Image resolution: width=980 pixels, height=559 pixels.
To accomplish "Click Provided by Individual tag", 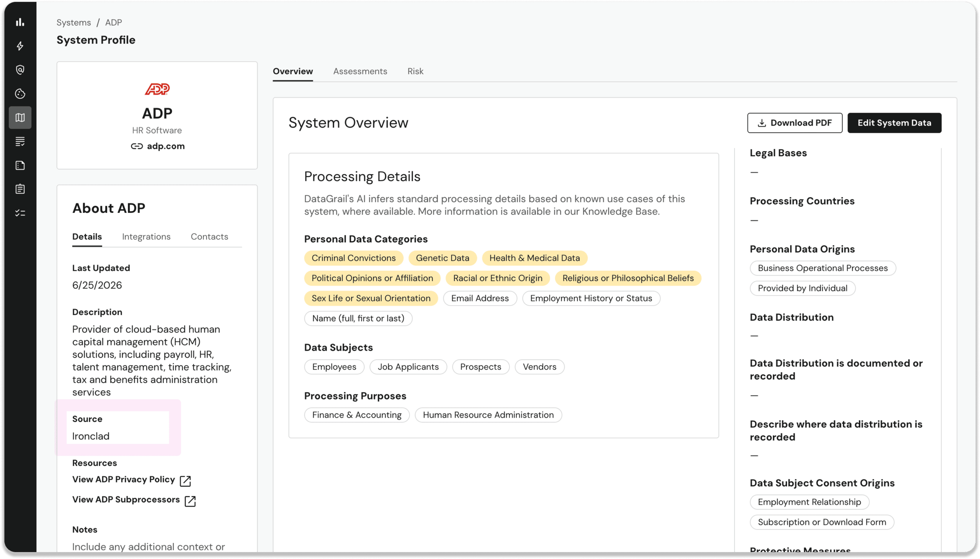I will click(x=802, y=288).
